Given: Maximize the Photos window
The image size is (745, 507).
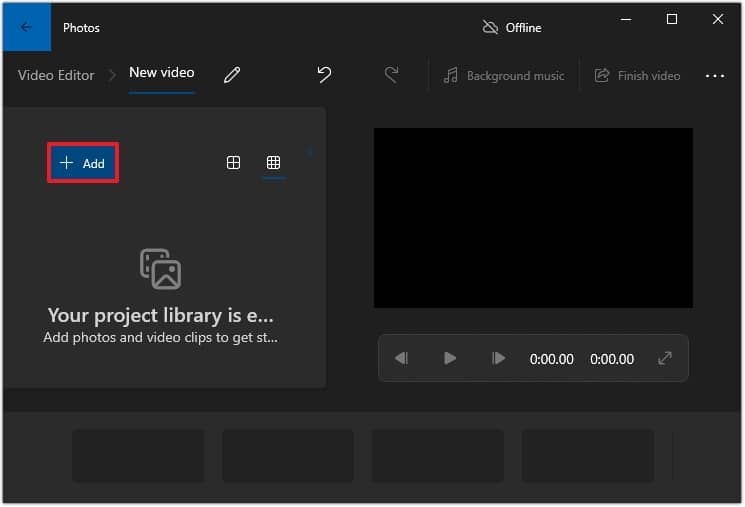Looking at the screenshot, I should click(x=672, y=19).
